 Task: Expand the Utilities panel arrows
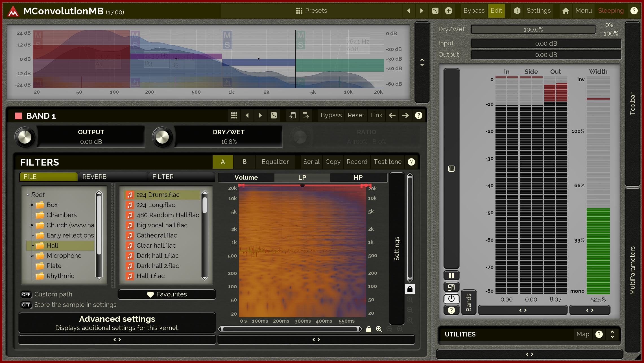612,334
